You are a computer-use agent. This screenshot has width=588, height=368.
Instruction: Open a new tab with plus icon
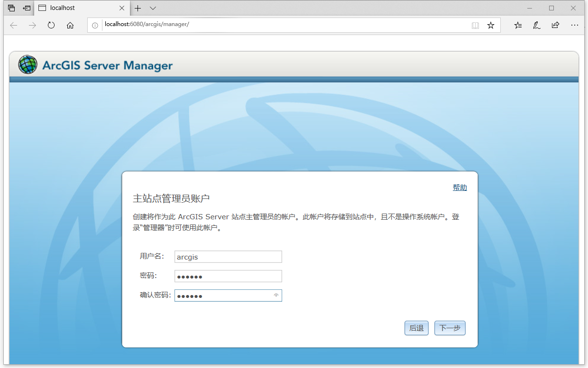point(138,8)
